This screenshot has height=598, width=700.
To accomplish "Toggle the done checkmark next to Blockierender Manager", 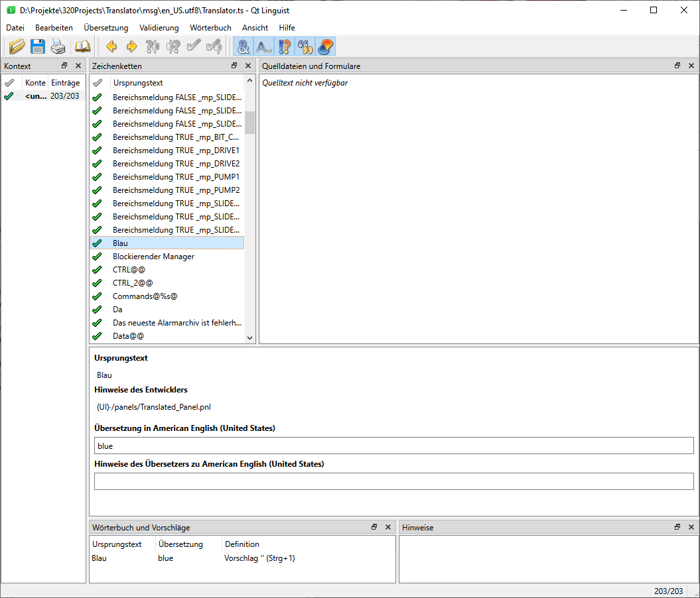I will click(97, 257).
